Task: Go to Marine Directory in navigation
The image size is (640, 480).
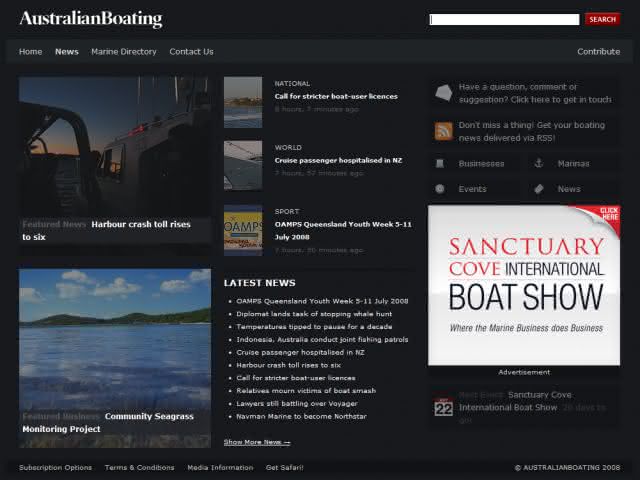Action: (x=124, y=52)
